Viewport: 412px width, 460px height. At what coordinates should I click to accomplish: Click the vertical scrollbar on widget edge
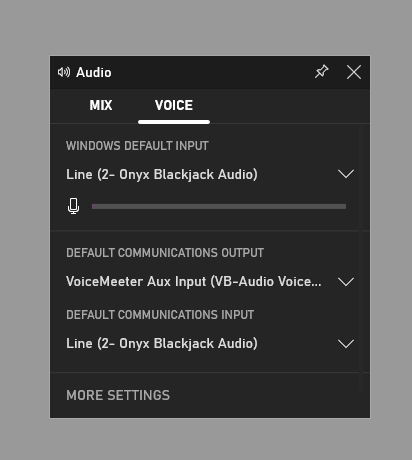point(361,258)
